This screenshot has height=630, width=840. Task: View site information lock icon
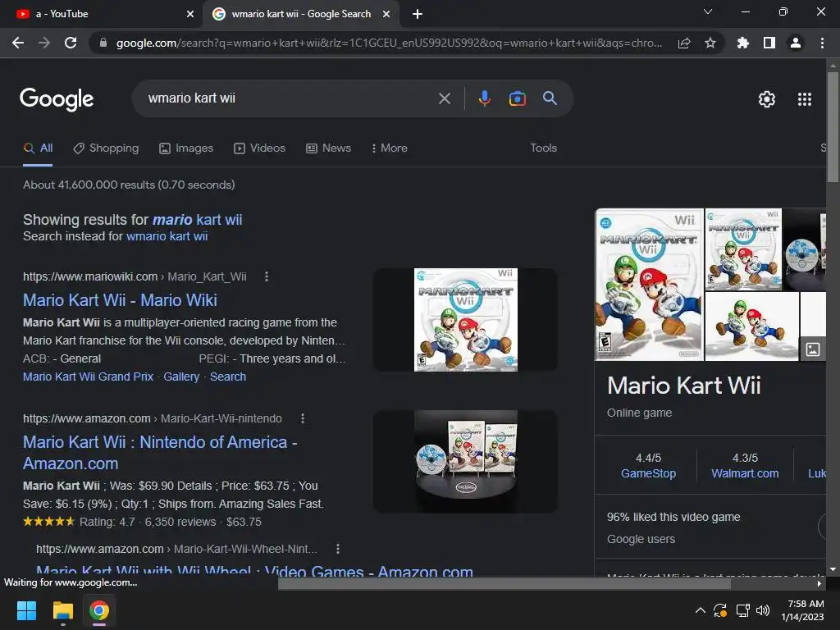tap(103, 43)
